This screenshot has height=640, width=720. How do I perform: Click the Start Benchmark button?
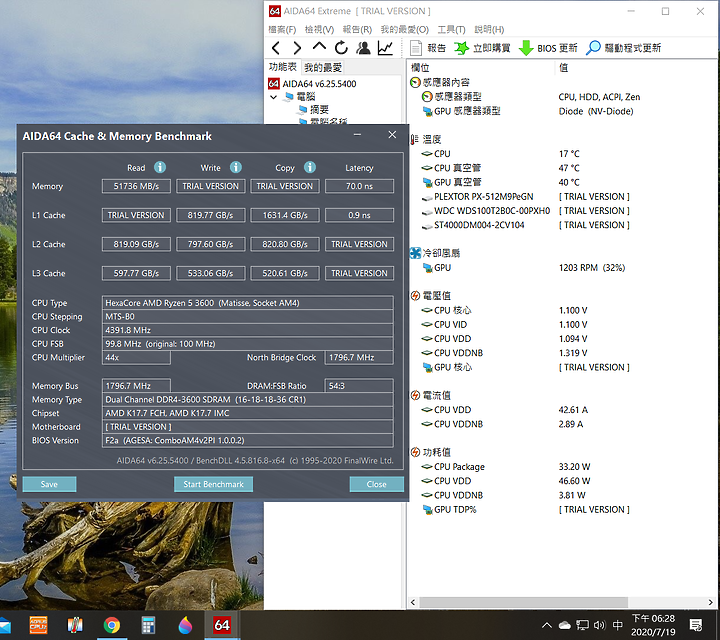[x=214, y=484]
